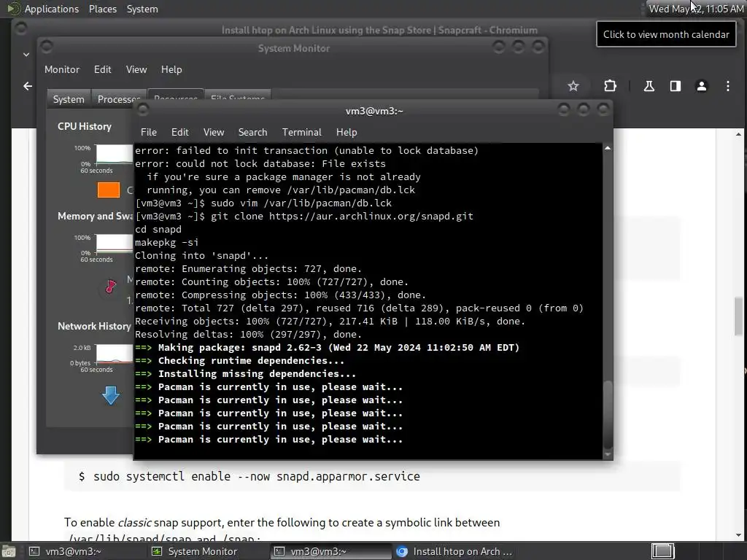The width and height of the screenshot is (747, 560).
Task: Open the Places menu
Action: tap(102, 9)
